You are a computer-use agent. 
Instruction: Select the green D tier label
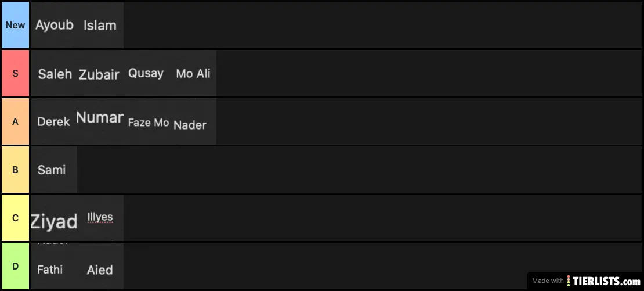click(x=15, y=266)
